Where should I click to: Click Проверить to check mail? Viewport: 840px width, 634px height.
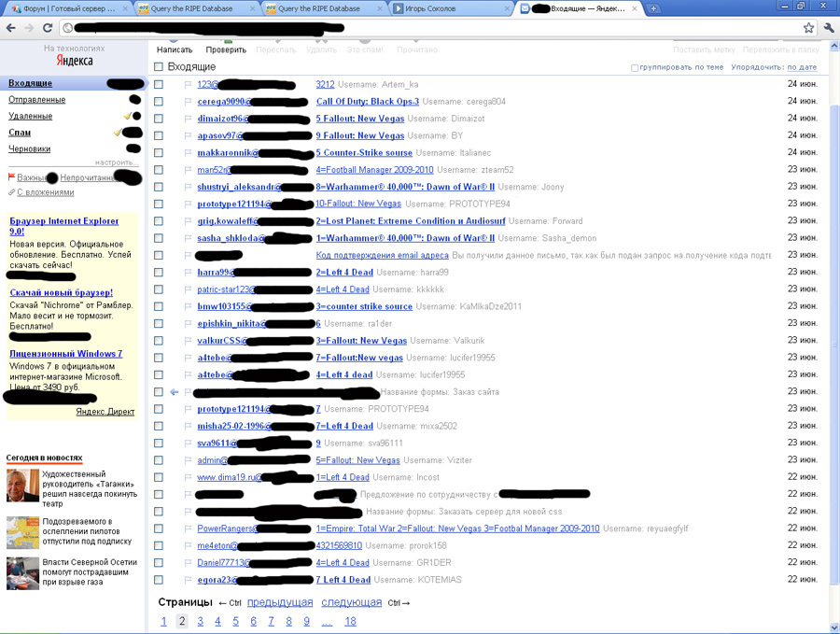(x=226, y=49)
